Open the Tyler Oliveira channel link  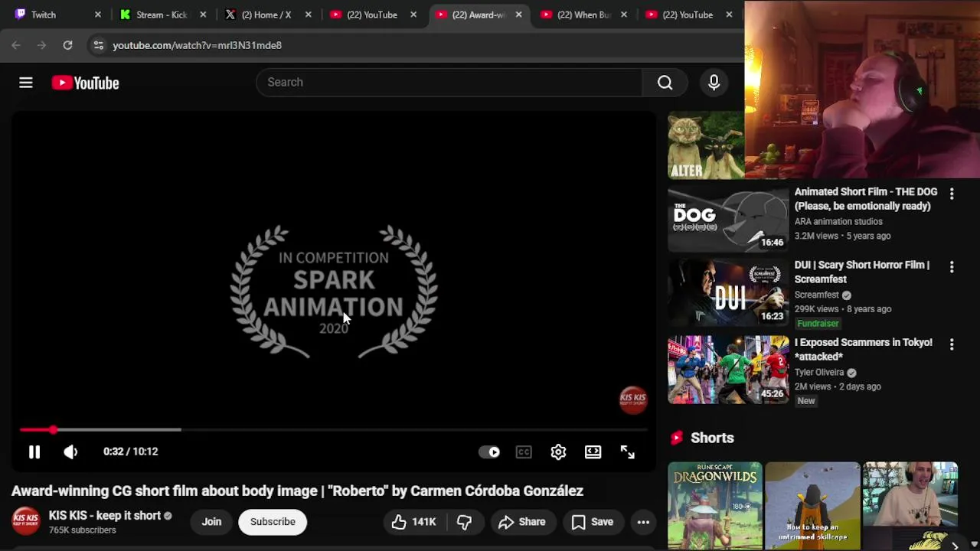pyautogui.click(x=819, y=373)
